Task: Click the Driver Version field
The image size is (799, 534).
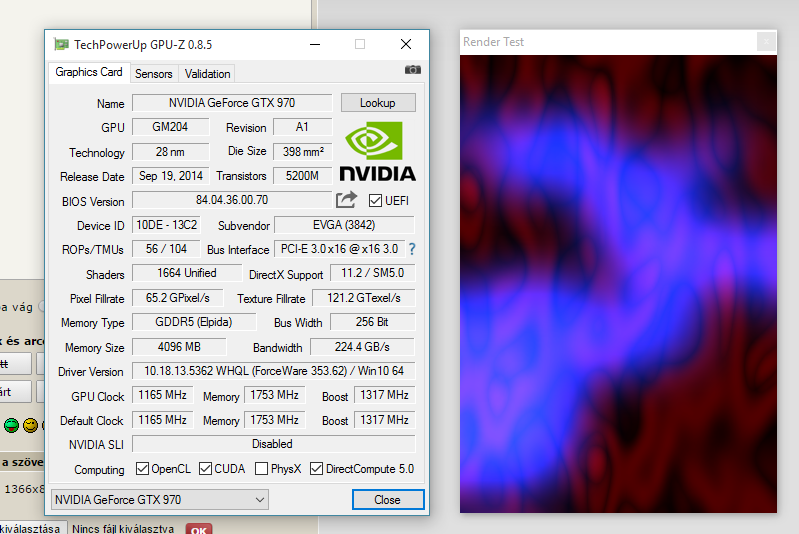Action: point(274,371)
